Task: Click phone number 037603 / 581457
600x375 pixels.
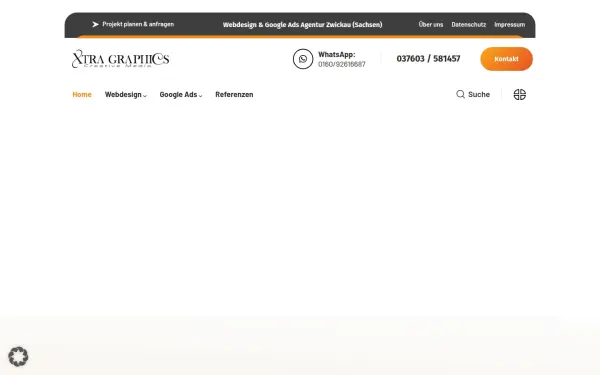Action: click(428, 59)
